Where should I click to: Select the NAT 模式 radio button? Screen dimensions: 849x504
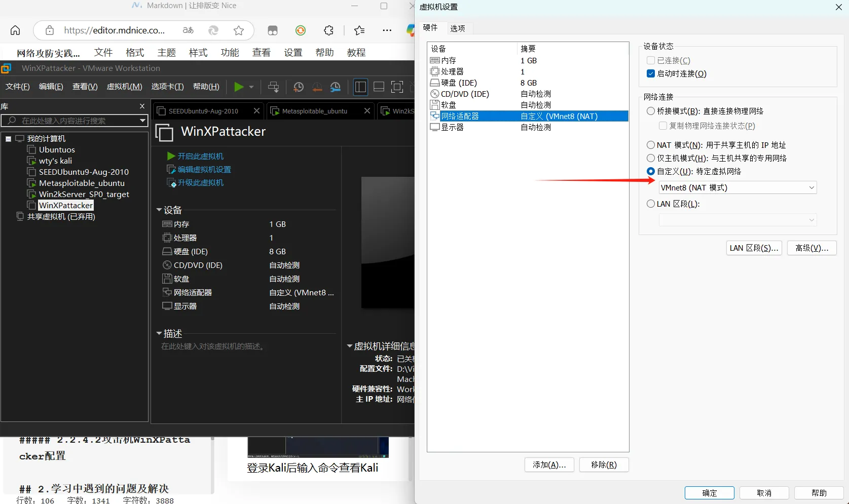[651, 145]
